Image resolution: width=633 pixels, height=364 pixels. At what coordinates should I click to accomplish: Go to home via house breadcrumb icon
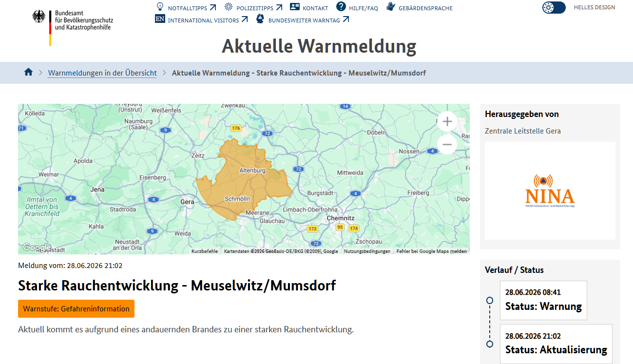click(x=28, y=72)
